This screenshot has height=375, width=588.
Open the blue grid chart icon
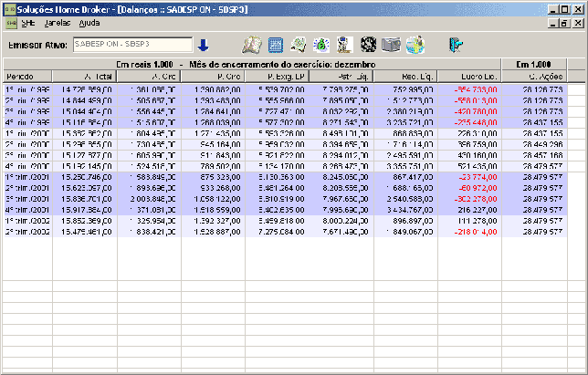point(276,45)
